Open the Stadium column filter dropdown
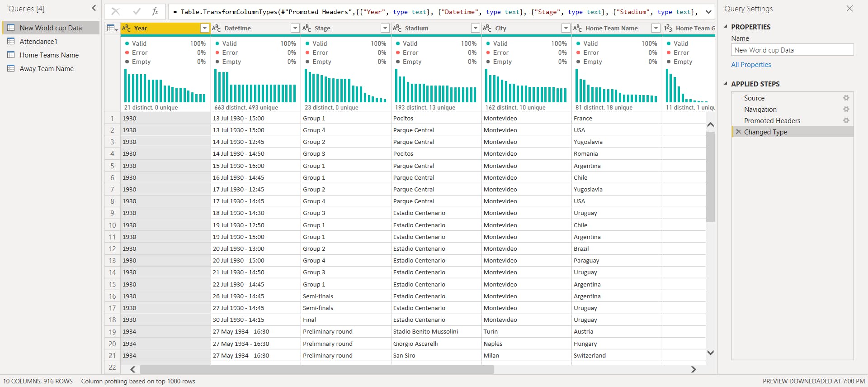The width and height of the screenshot is (868, 387). 476,28
